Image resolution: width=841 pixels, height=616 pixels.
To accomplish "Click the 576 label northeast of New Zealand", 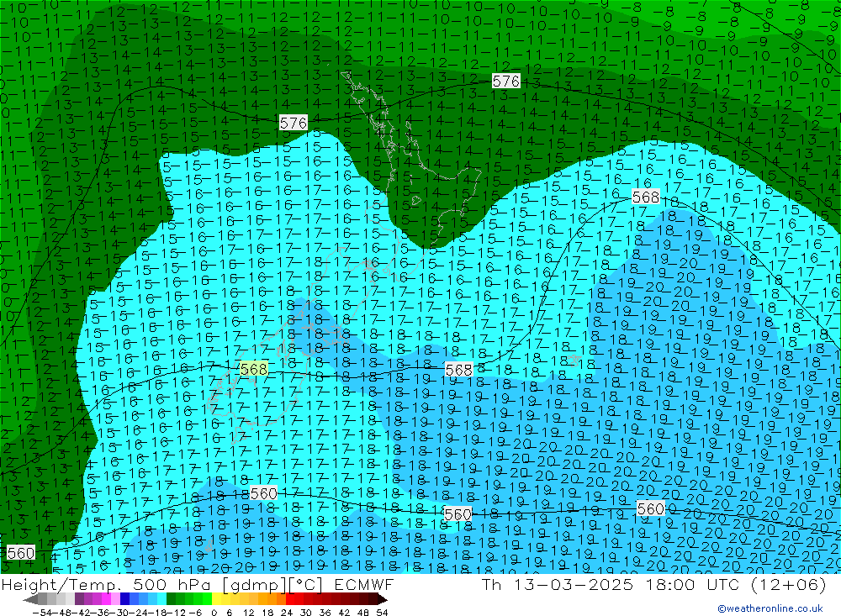I will coord(505,81).
